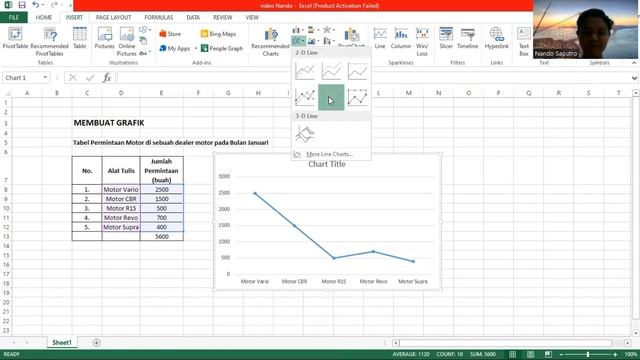Open the People Graph add-in
Image resolution: width=640 pixels, height=360 pixels.
222,48
